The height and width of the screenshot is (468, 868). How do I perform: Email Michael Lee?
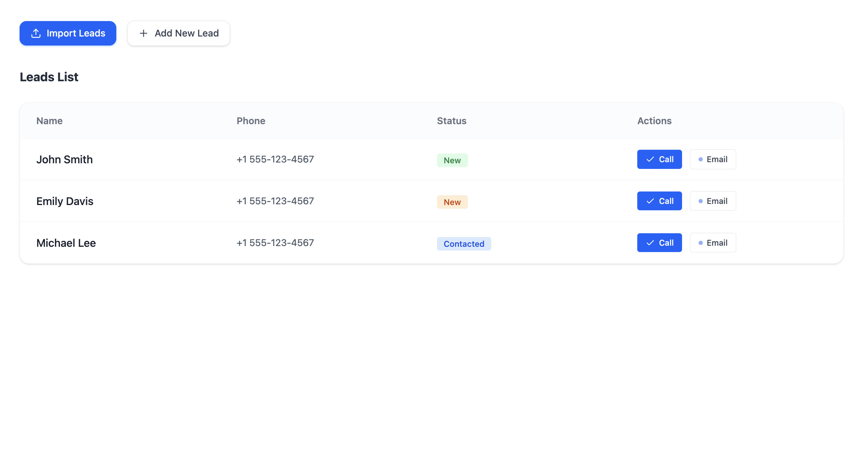713,243
